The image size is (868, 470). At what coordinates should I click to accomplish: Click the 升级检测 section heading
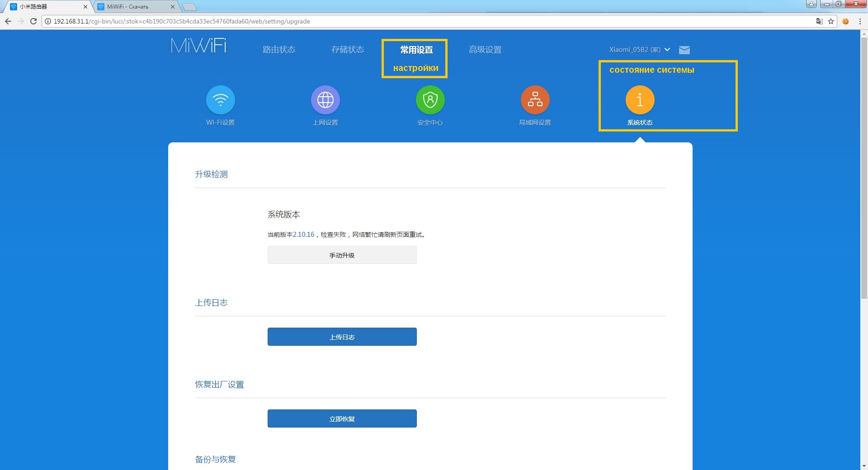click(211, 174)
